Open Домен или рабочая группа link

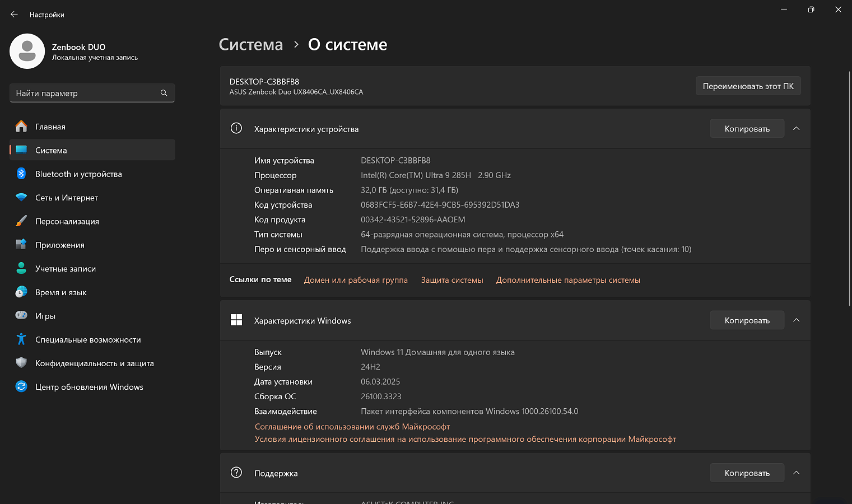pyautogui.click(x=356, y=279)
